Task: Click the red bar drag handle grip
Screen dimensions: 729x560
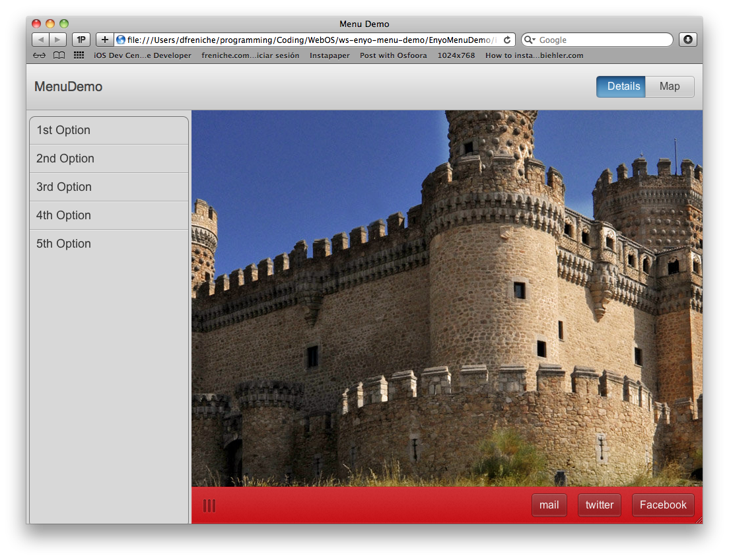Action: 209,506
